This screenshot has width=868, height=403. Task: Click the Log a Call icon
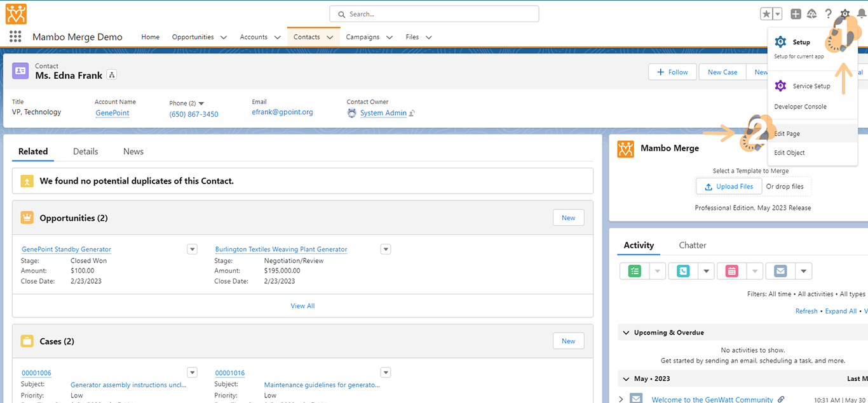pyautogui.click(x=683, y=271)
